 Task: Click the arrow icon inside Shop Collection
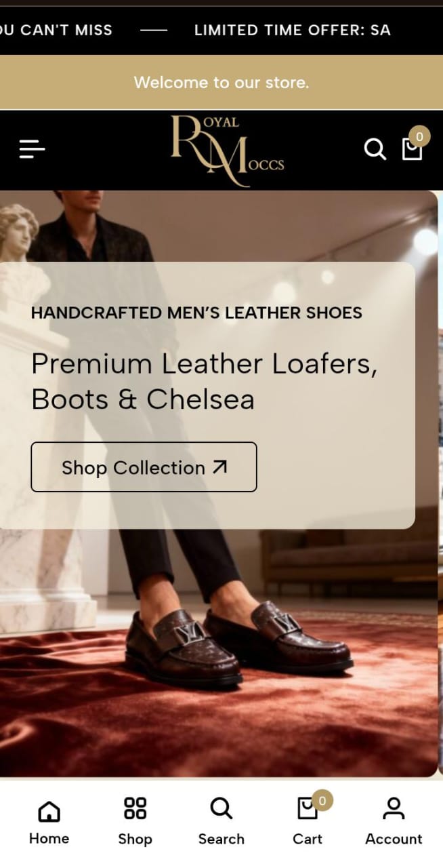pos(219,467)
